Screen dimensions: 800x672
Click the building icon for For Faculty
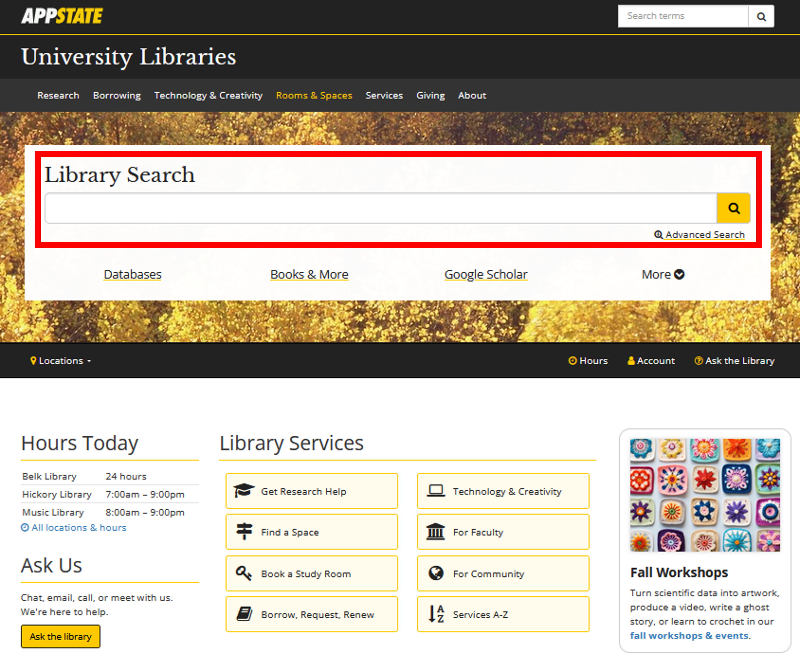[x=436, y=531]
